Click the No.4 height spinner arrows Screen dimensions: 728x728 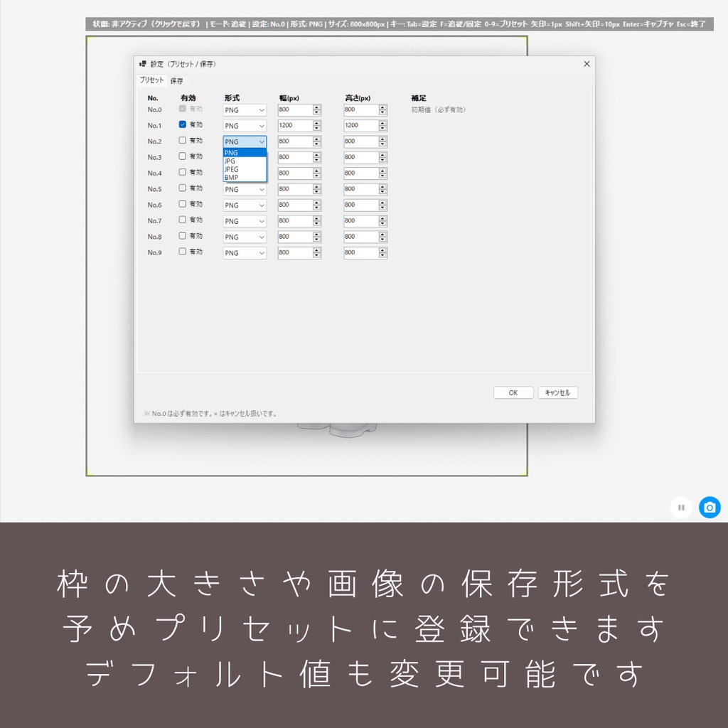382,173
